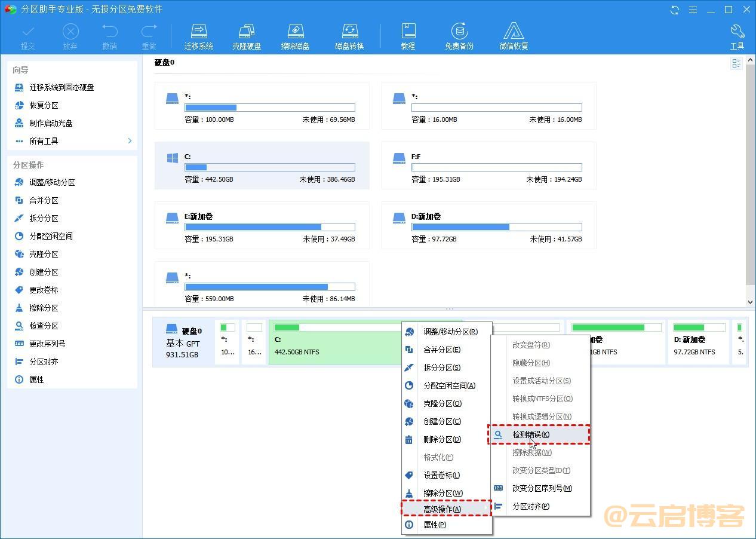Click the scrollbar down arrow
Viewport: 756px width, 539px height.
pyautogui.click(x=751, y=302)
